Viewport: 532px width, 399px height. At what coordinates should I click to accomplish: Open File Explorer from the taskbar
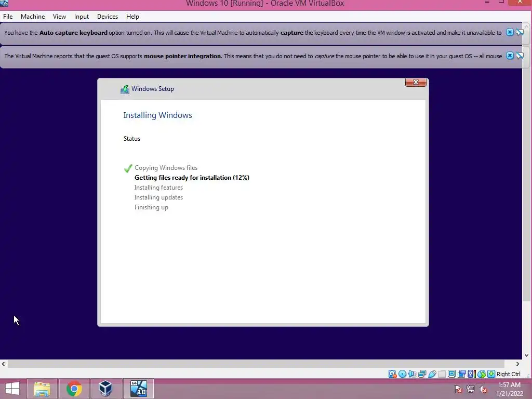pos(42,389)
